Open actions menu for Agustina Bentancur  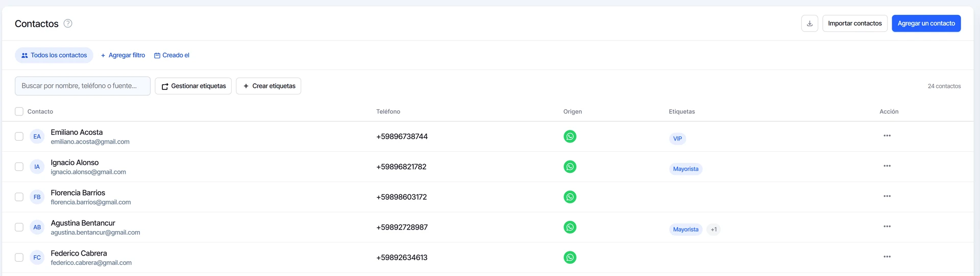click(887, 226)
